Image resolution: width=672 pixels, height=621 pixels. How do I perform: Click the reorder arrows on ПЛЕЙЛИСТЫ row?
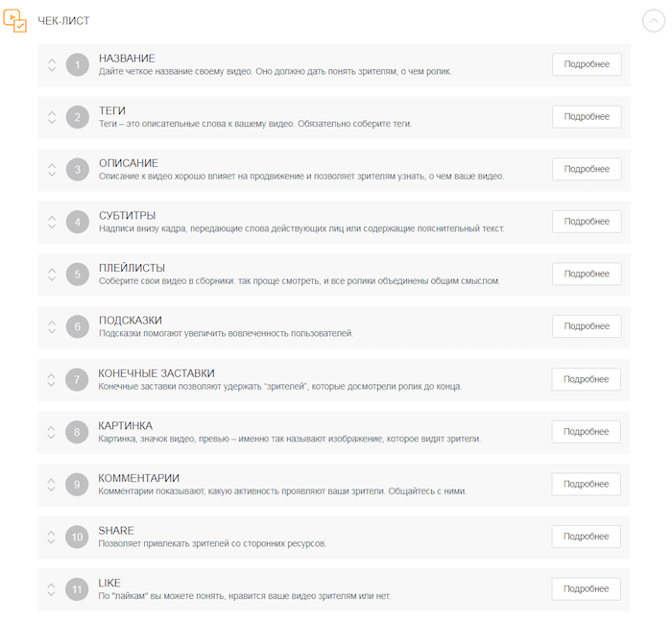coord(52,275)
